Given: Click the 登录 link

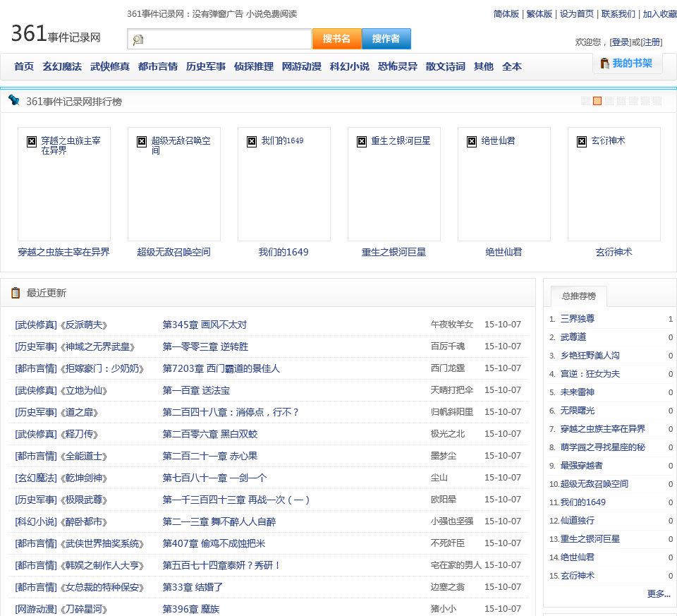Looking at the screenshot, I should 621,42.
